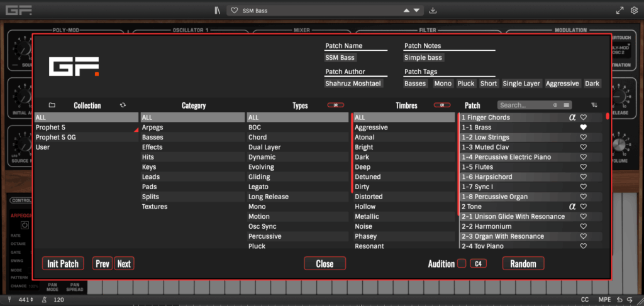Favorite the SSM Bass patch via the top bar heart
This screenshot has height=306, width=644.
pos(234,11)
